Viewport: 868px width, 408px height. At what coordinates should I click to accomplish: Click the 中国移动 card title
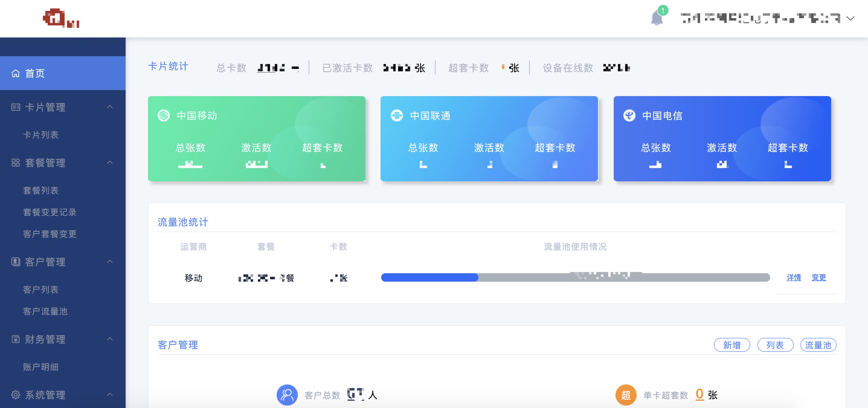click(197, 116)
